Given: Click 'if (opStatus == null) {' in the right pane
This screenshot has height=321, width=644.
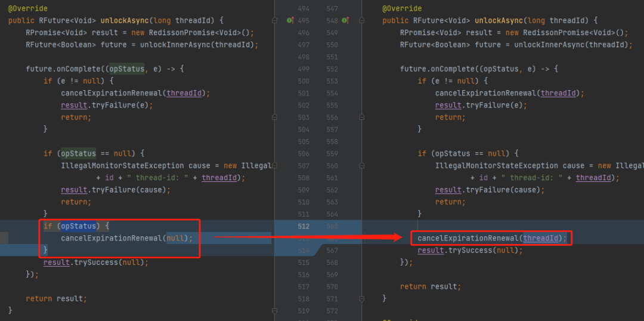Looking at the screenshot, I should tap(468, 153).
